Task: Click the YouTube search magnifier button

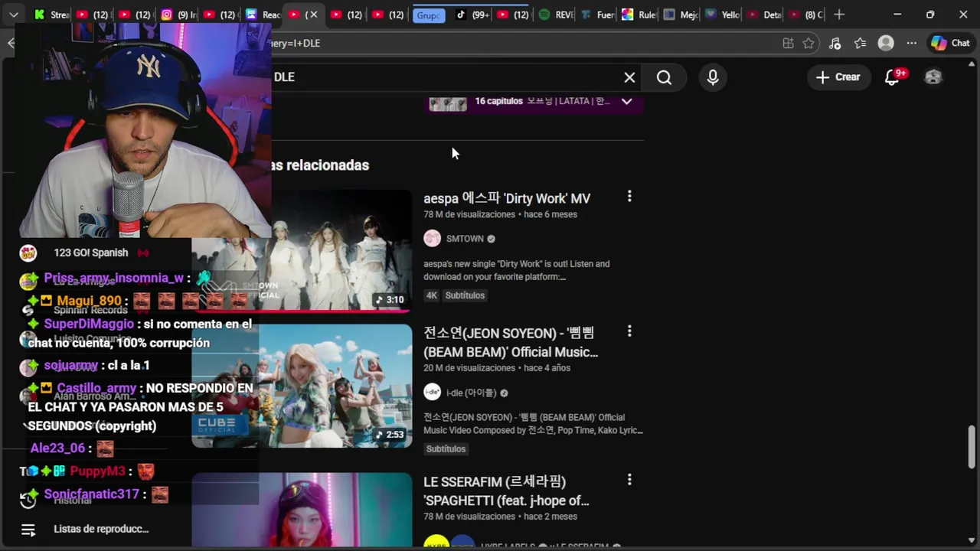Action: (664, 77)
